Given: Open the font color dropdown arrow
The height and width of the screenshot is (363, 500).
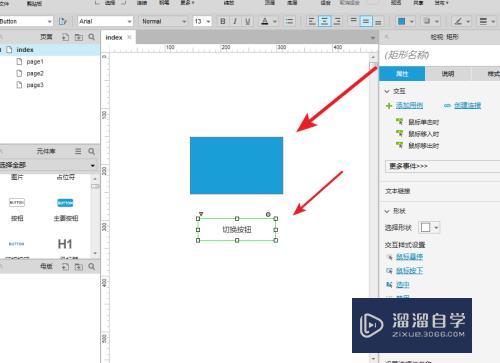Looking at the screenshot, I should click(x=275, y=22).
